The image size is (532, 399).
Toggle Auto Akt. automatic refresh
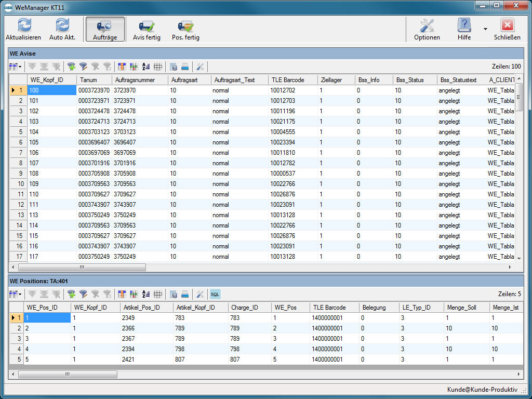point(62,30)
